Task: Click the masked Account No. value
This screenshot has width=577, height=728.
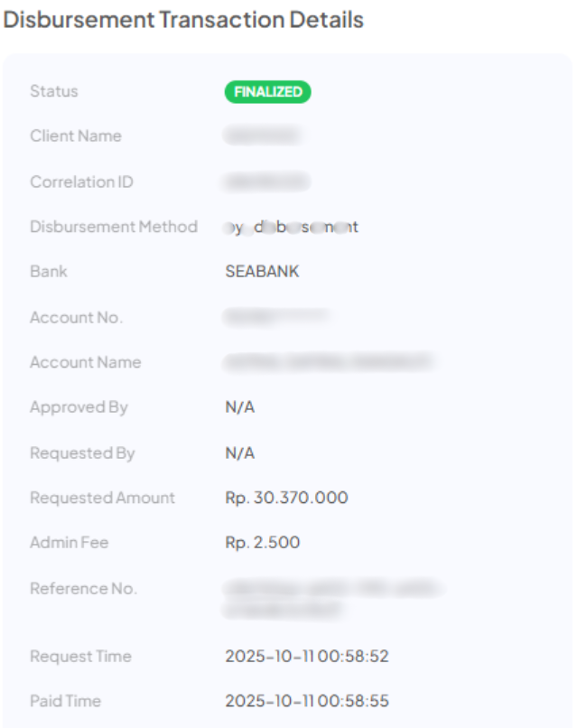Action: click(275, 317)
